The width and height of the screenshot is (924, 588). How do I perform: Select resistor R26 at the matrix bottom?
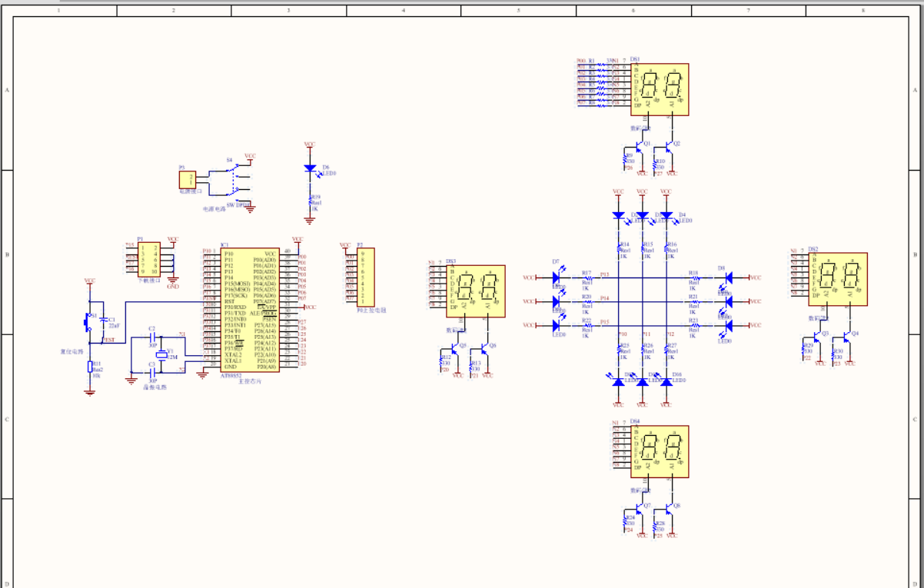click(642, 350)
